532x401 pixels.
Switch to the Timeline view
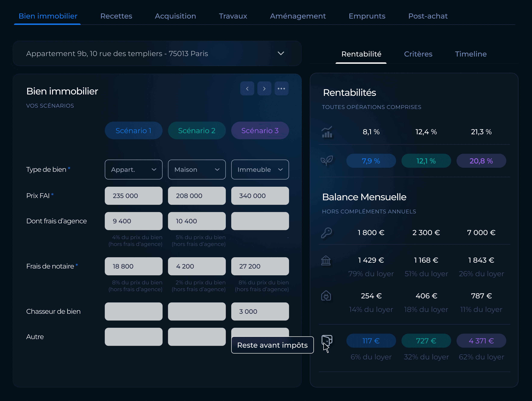[471, 54]
